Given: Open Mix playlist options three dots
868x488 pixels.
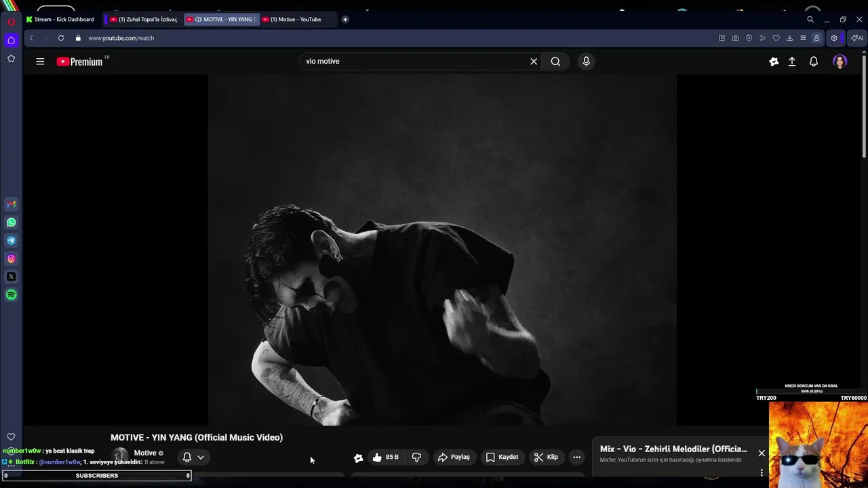Looking at the screenshot, I should click(x=762, y=472).
